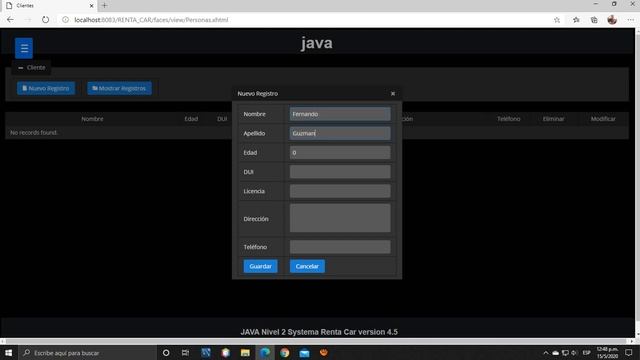Open a new browser tab
Image resolution: width=640 pixels, height=360 pixels.
pos(104,5)
